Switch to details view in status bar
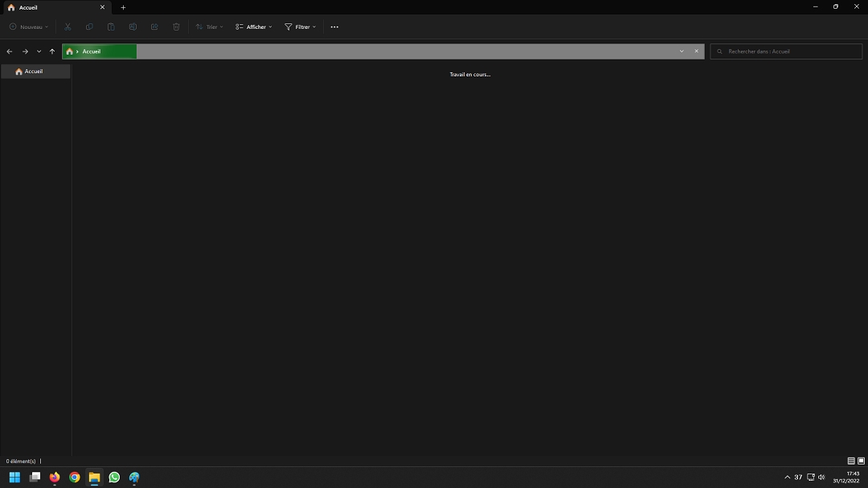This screenshot has width=868, height=488. click(850, 461)
